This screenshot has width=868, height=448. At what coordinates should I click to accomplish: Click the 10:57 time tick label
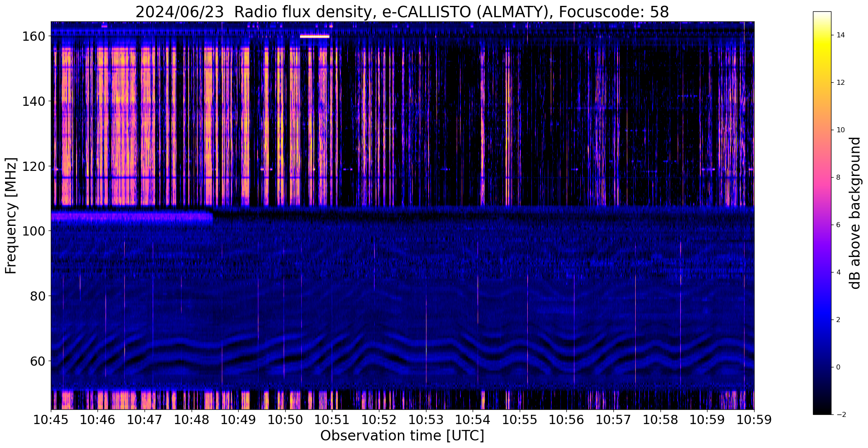tap(613, 420)
